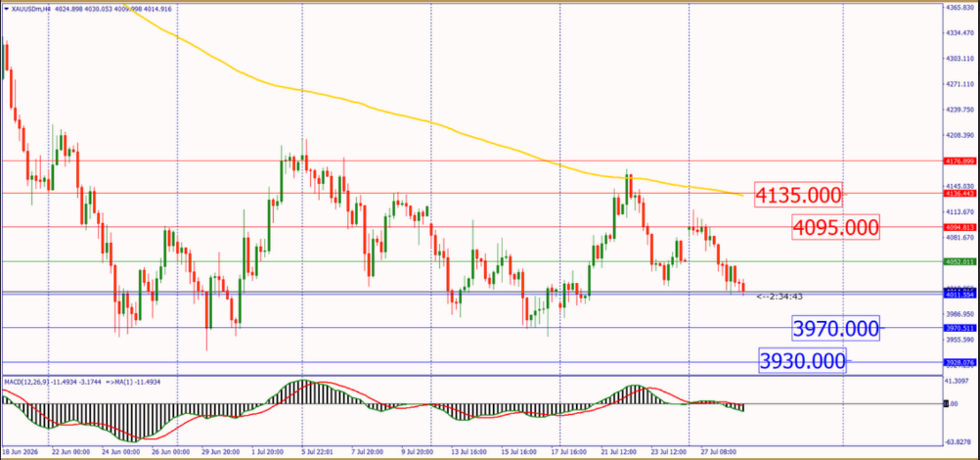980x460 pixels.
Task: Click the 4208.390 price axis value
Action: pos(960,135)
